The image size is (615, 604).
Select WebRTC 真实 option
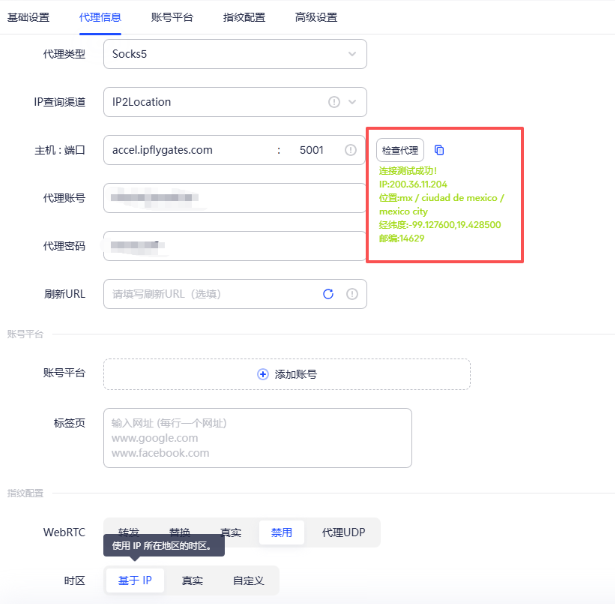pyautogui.click(x=231, y=532)
